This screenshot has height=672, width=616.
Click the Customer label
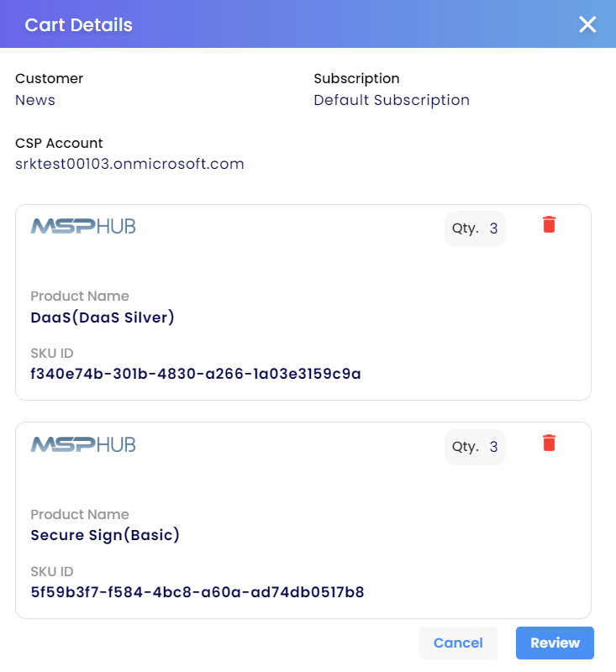point(49,78)
